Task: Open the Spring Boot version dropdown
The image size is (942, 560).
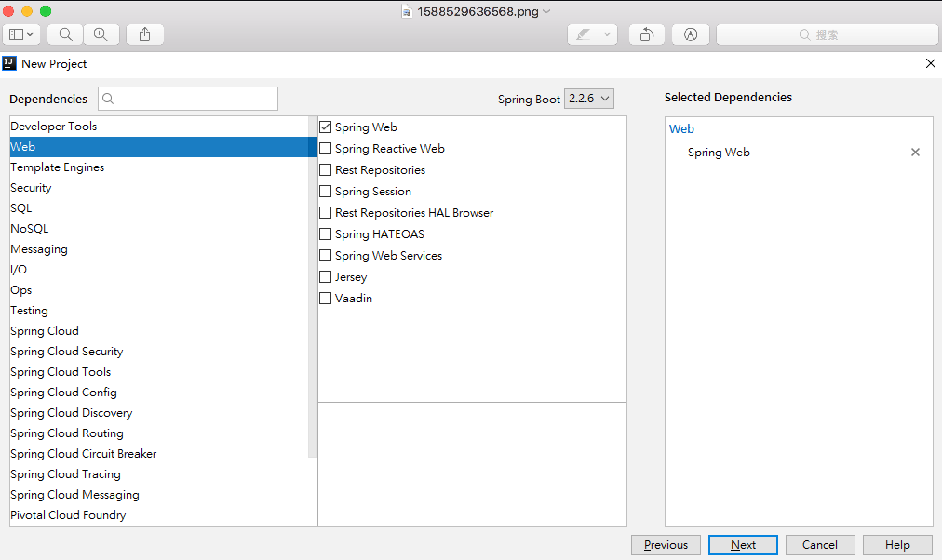Action: 589,99
